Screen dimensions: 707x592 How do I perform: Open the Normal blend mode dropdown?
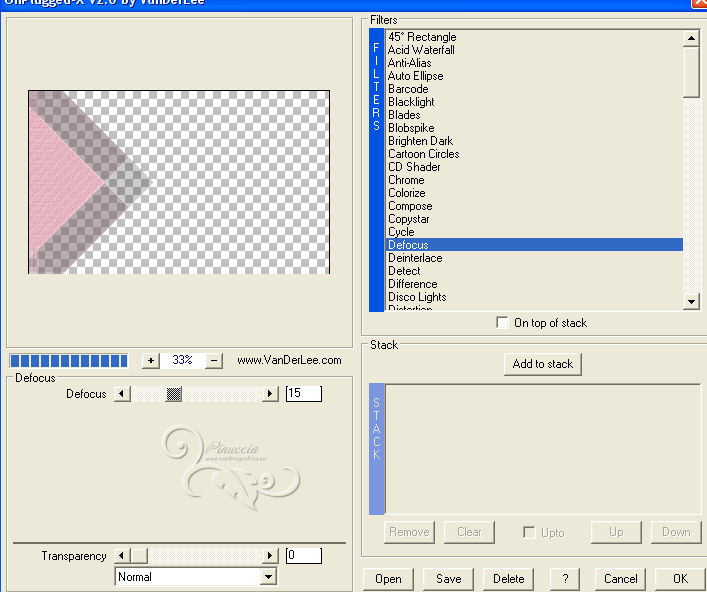tap(268, 577)
